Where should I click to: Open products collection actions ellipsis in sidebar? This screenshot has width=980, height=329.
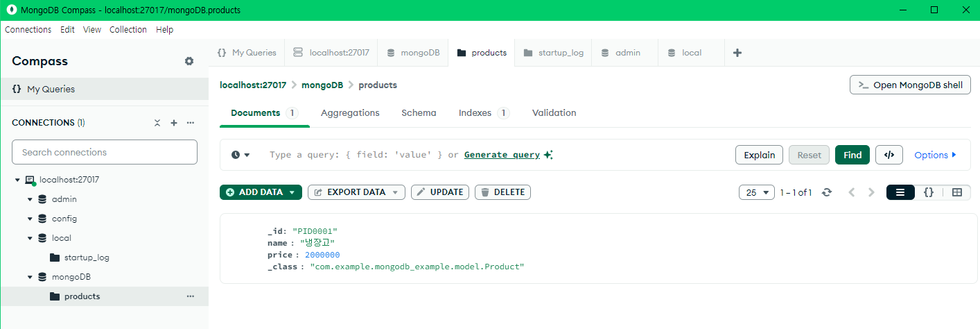(x=191, y=296)
